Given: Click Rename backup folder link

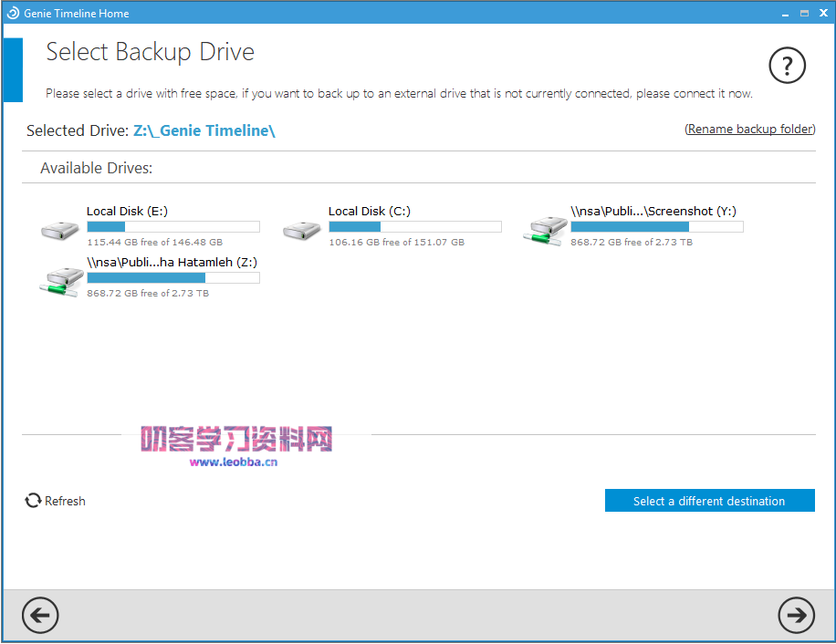Looking at the screenshot, I should 750,129.
